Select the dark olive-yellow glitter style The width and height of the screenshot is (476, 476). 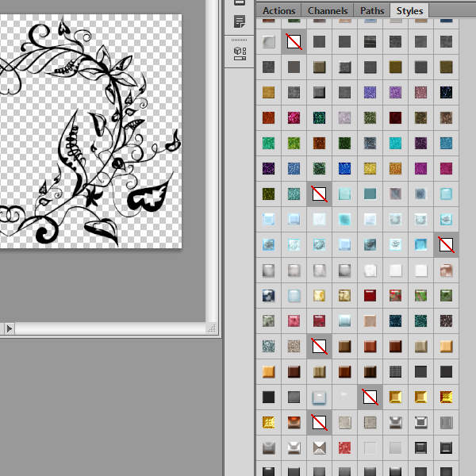pyautogui.click(x=268, y=194)
